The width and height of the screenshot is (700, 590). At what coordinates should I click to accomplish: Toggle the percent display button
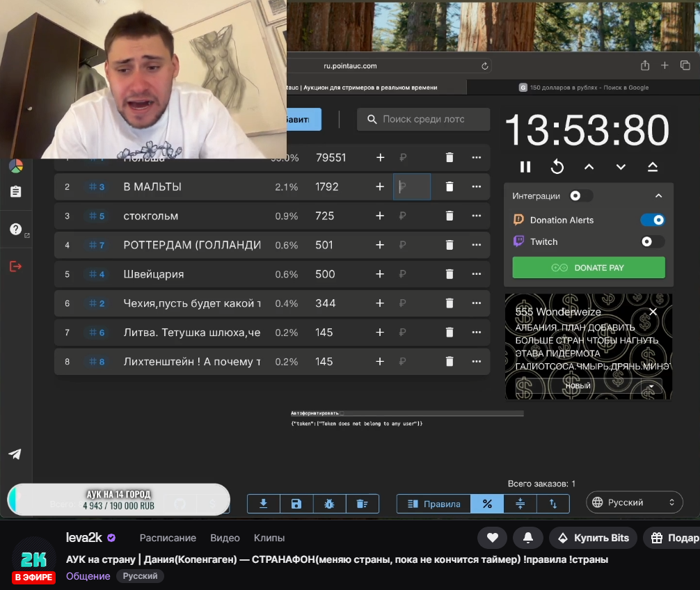(x=487, y=504)
